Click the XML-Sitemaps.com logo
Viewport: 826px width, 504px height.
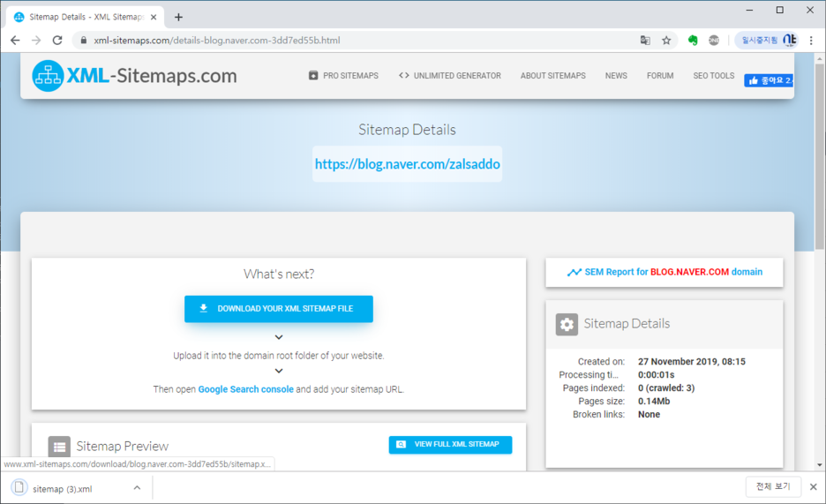click(x=134, y=76)
